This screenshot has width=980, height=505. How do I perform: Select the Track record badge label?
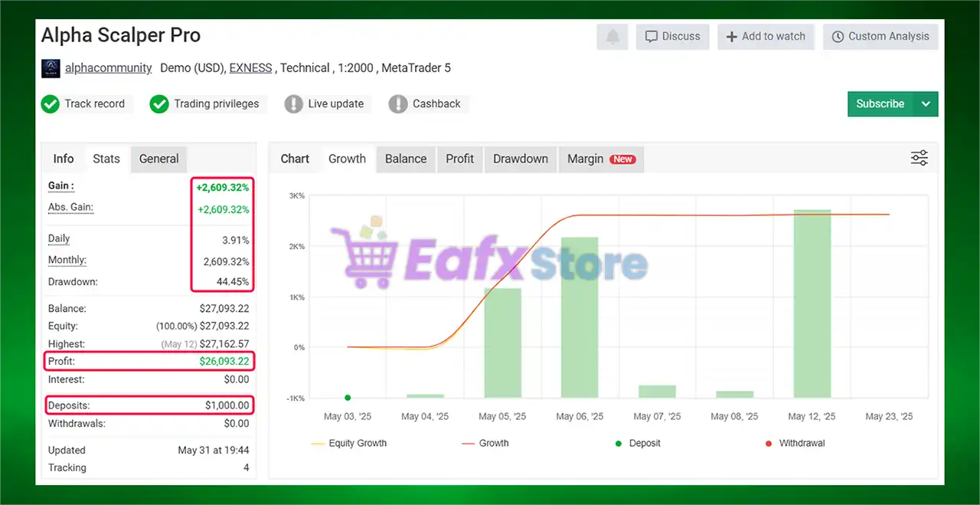(95, 104)
